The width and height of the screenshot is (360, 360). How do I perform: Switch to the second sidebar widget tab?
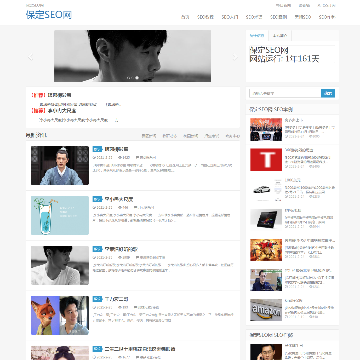tap(280, 35)
